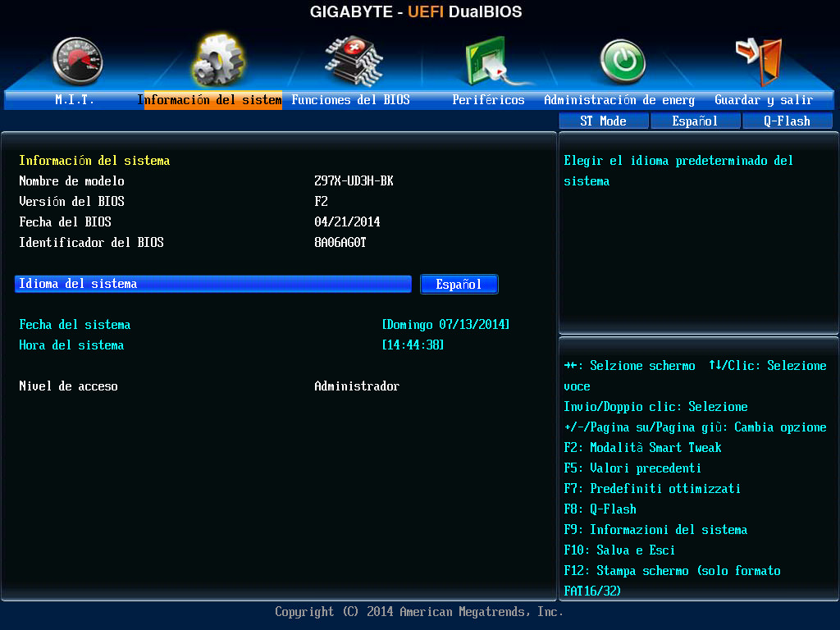The height and width of the screenshot is (630, 840).
Task: Click the orange door save and exit icon
Action: tap(760, 61)
